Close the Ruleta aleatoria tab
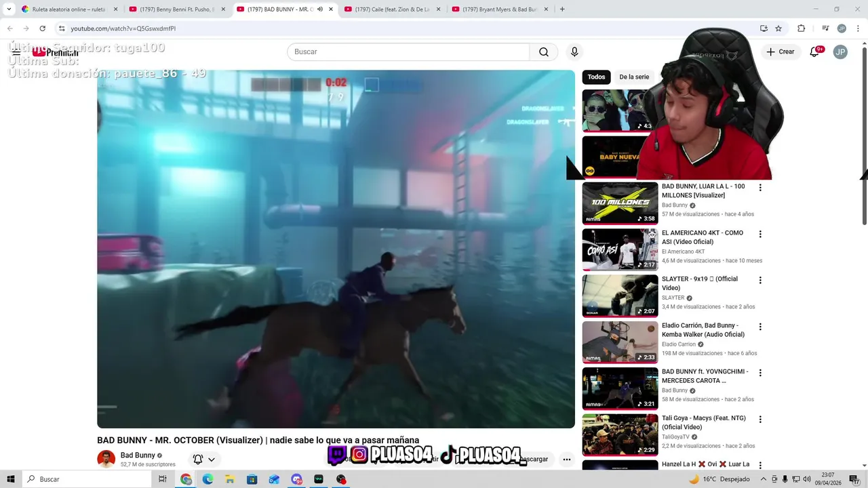 coord(115,9)
